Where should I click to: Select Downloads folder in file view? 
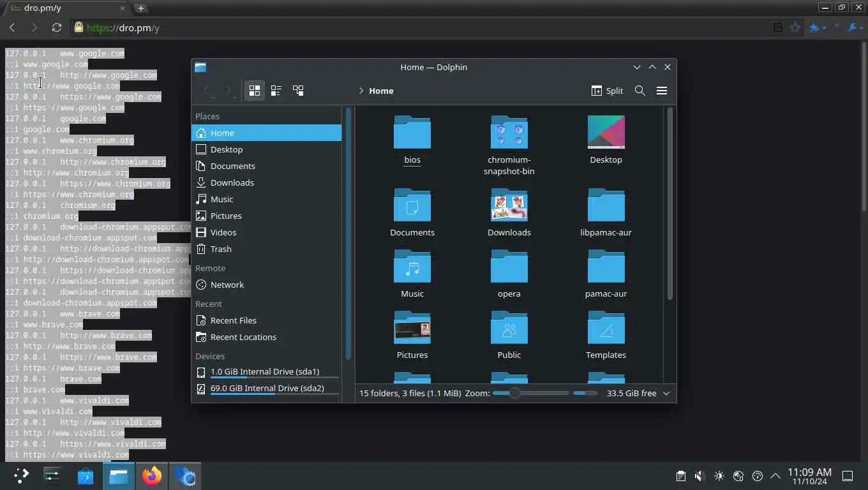pos(509,212)
